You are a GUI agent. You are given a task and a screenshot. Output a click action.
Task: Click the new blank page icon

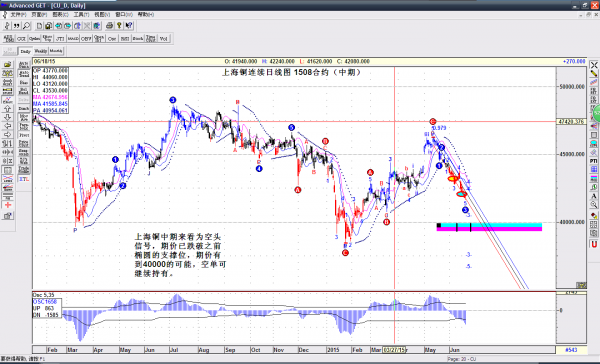39,26
